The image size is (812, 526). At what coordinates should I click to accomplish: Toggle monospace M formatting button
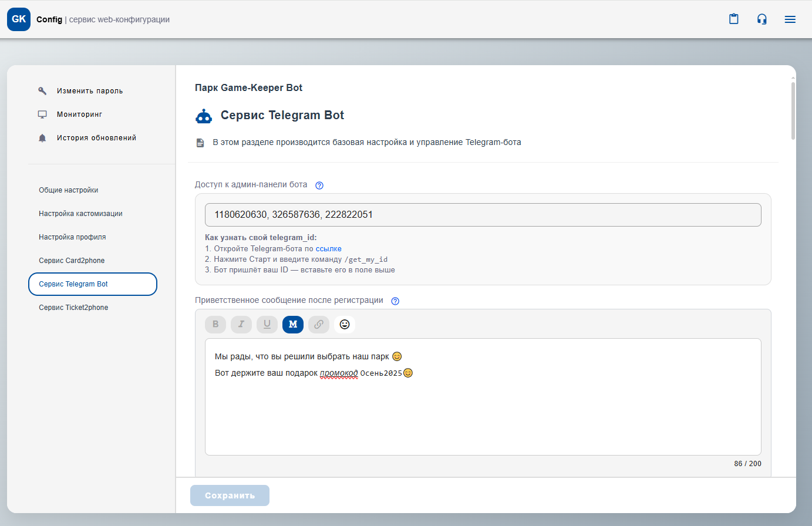click(293, 325)
